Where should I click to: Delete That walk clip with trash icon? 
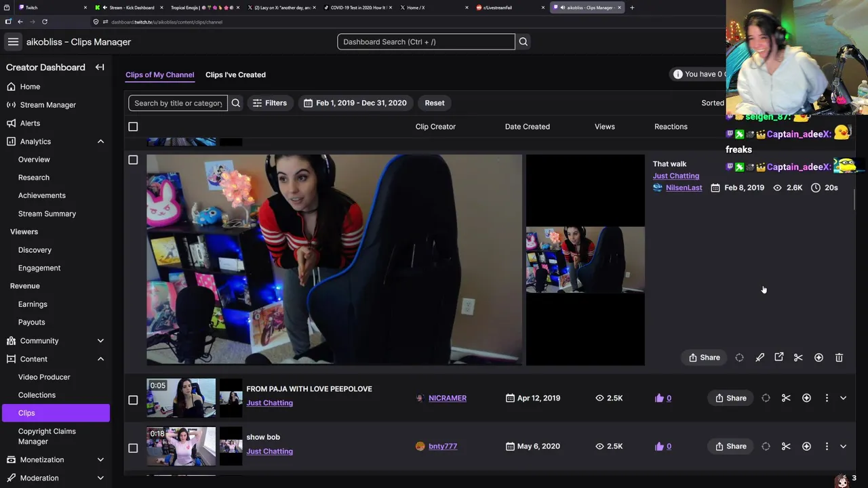(x=839, y=357)
